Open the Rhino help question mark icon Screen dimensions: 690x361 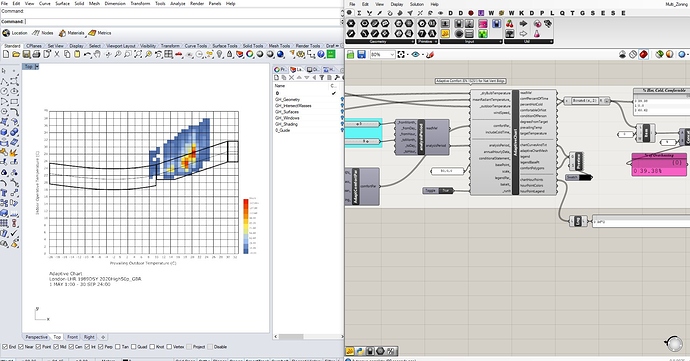[x=321, y=54]
